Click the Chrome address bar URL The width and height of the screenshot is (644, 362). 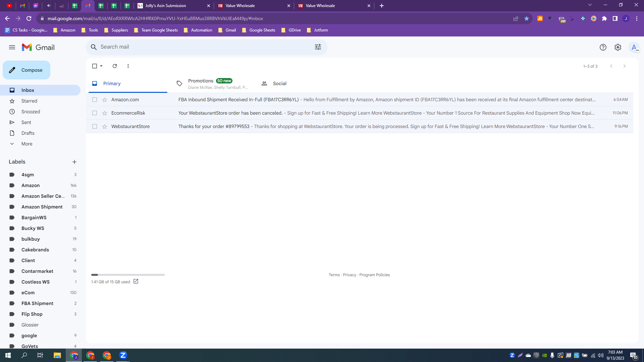[155, 18]
